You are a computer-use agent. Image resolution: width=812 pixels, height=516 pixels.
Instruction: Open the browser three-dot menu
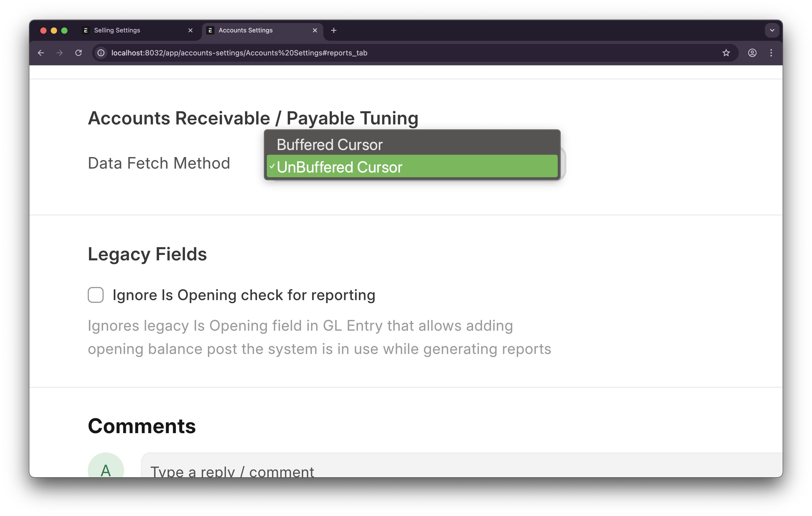tap(771, 53)
